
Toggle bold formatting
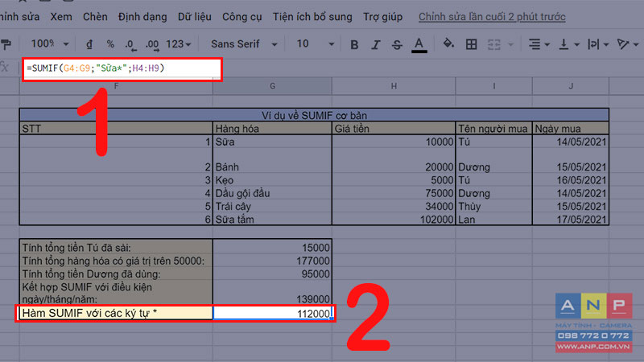tap(354, 44)
